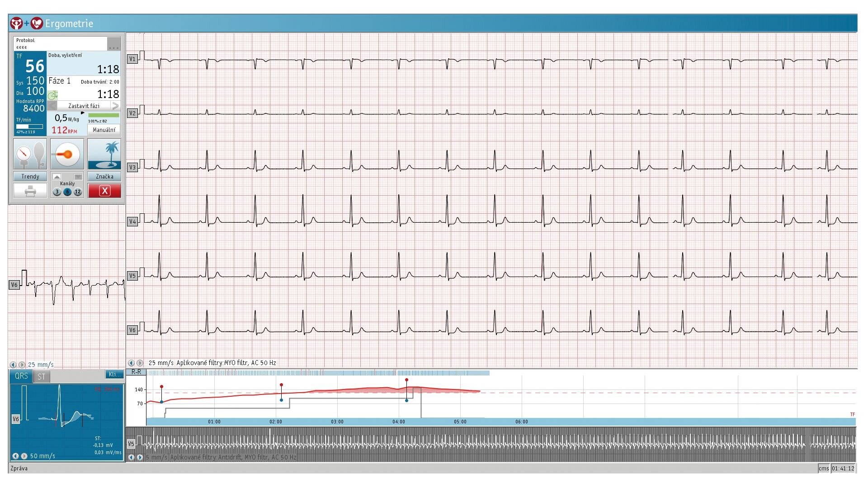This screenshot has height=488, width=868.
Task: Select the 12-channel display toggle
Action: (x=78, y=191)
